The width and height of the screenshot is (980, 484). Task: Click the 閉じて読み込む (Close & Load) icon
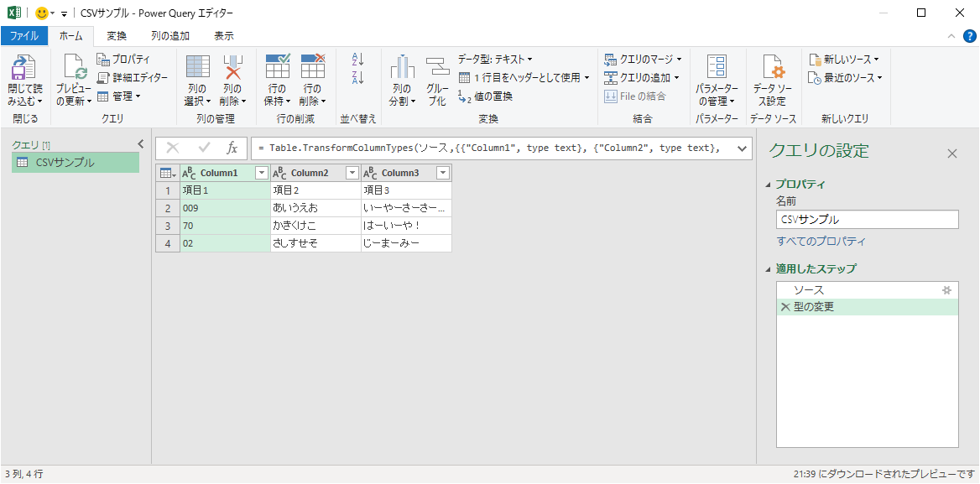(25, 69)
